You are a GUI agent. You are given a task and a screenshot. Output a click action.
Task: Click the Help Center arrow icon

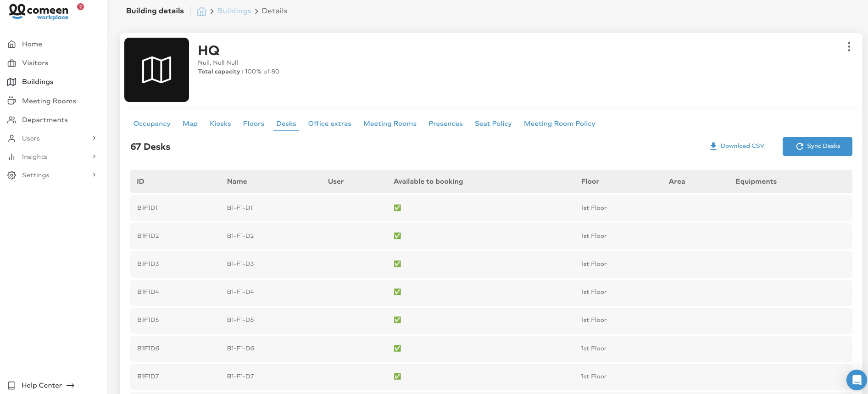point(71,385)
